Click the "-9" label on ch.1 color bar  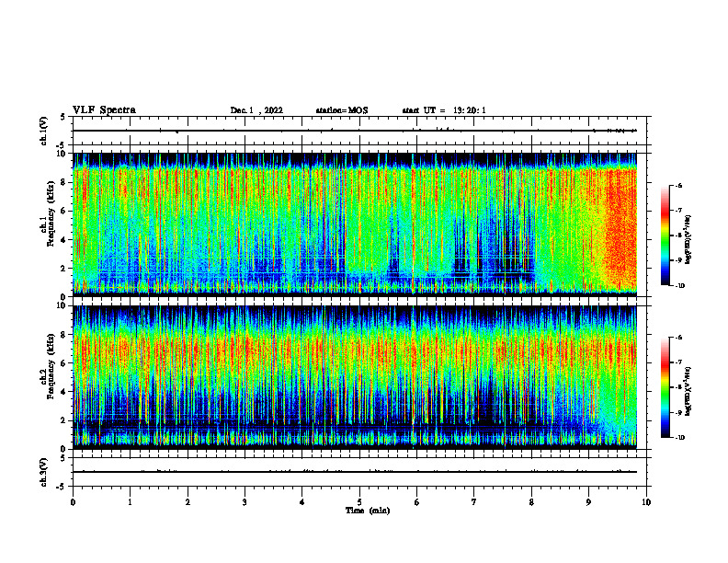678,260
